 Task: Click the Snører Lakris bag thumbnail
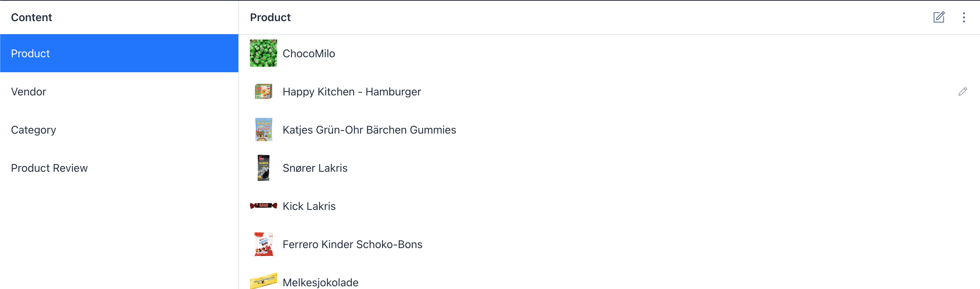pos(263,168)
